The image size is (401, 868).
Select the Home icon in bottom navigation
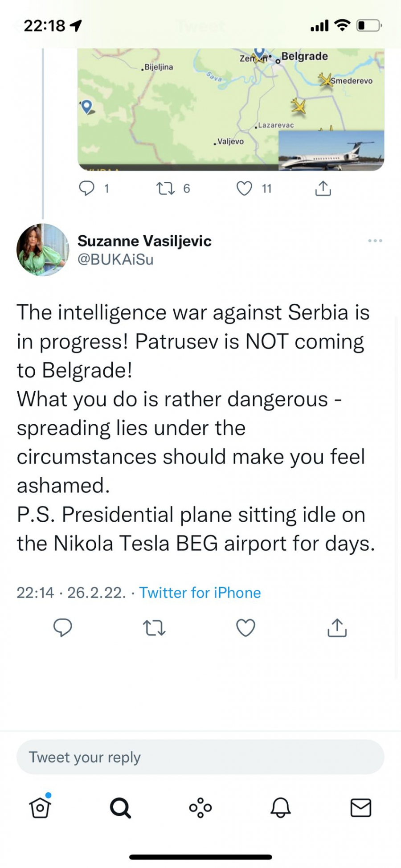pyautogui.click(x=40, y=808)
